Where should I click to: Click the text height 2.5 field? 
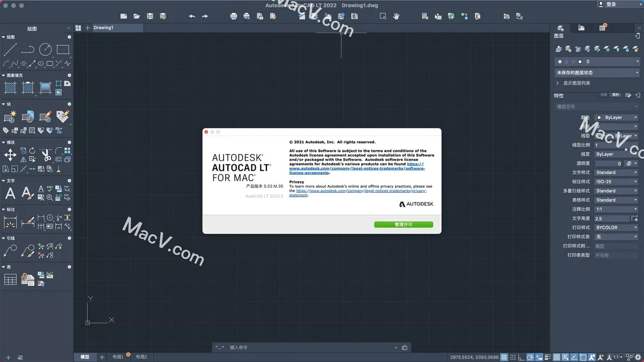[x=611, y=219]
